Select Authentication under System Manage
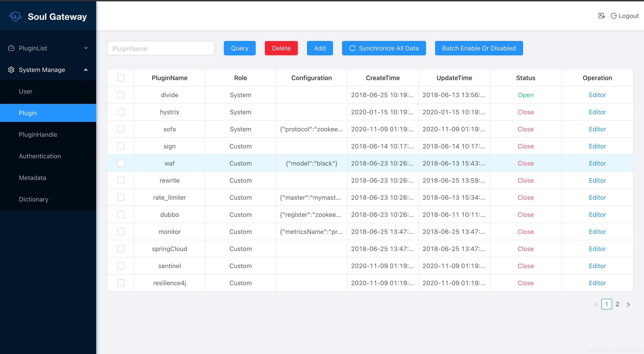Image resolution: width=644 pixels, height=354 pixels. point(40,156)
